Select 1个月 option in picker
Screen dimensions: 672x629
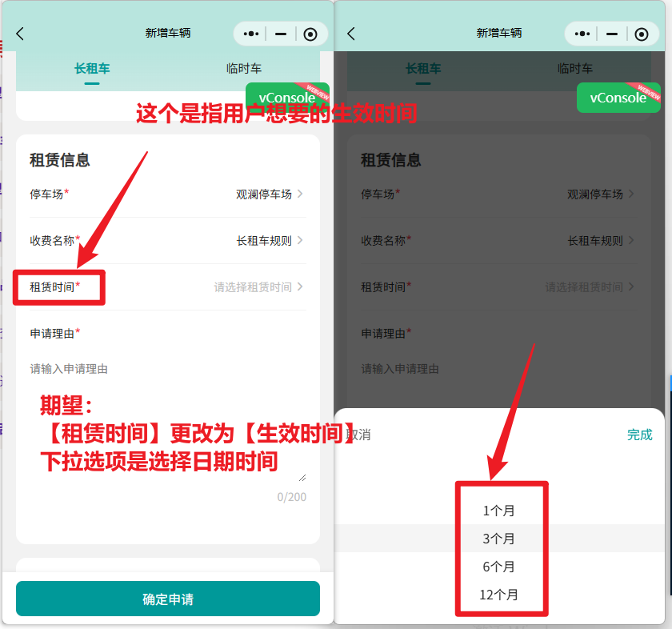(x=499, y=511)
